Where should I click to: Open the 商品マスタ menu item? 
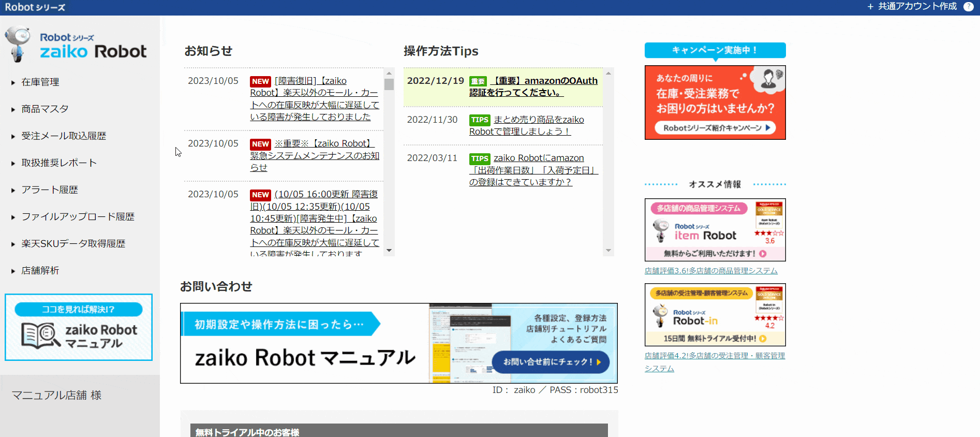45,109
